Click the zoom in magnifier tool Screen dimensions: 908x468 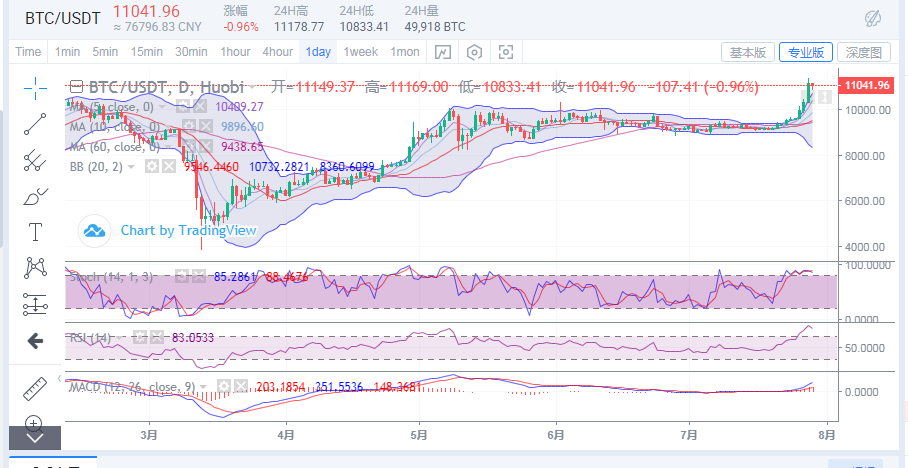tap(34, 422)
